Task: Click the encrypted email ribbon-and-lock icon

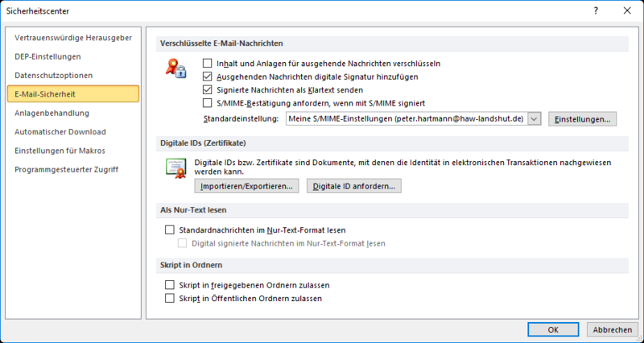Action: click(175, 68)
